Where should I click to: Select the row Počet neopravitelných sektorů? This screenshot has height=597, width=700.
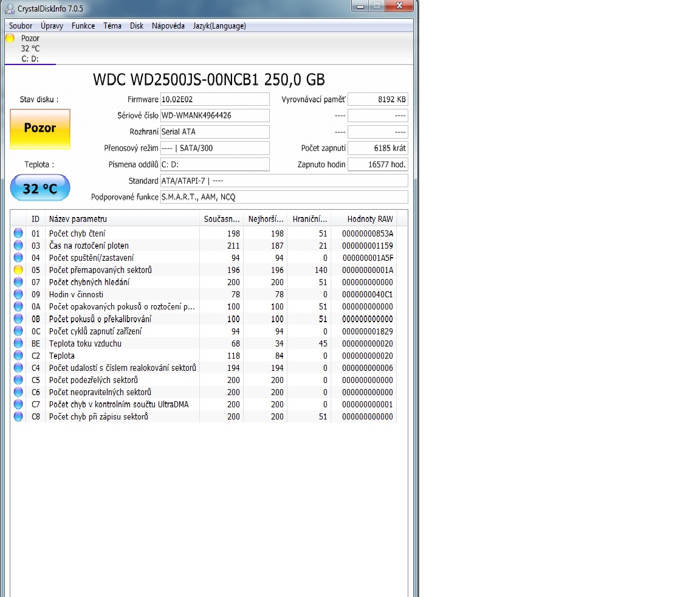(x=203, y=392)
